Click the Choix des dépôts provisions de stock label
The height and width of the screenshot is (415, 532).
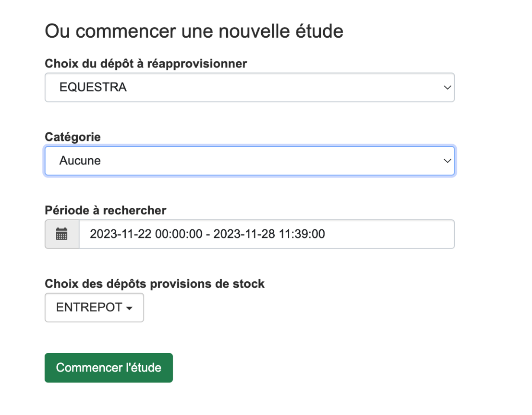point(155,284)
